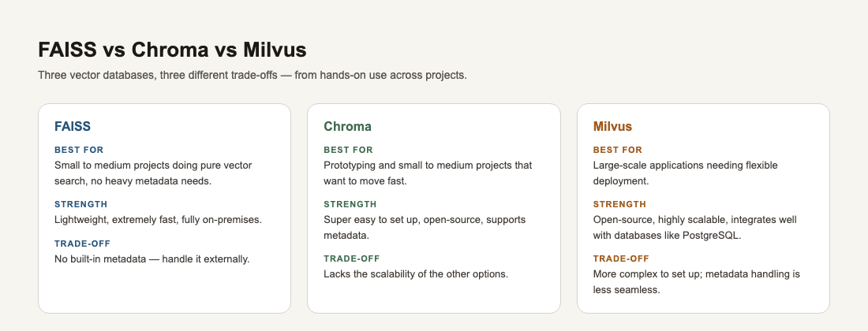Select the STRENGTH label in Milvus card
This screenshot has height=331, width=868.
point(619,204)
